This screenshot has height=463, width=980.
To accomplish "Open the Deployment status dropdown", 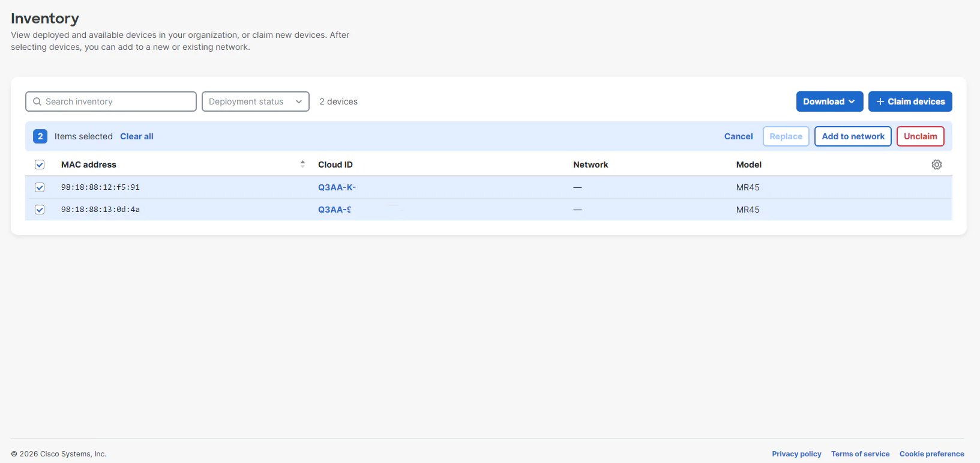I will tap(256, 101).
